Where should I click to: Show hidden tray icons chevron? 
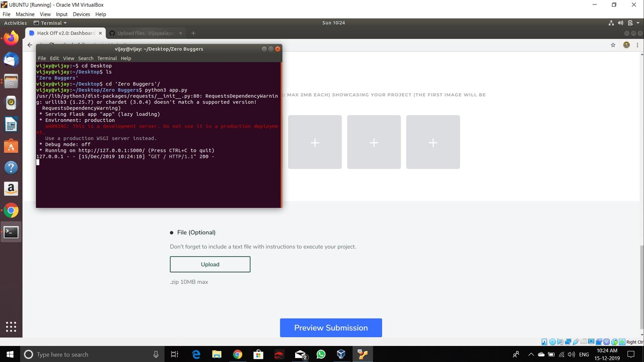click(531, 354)
